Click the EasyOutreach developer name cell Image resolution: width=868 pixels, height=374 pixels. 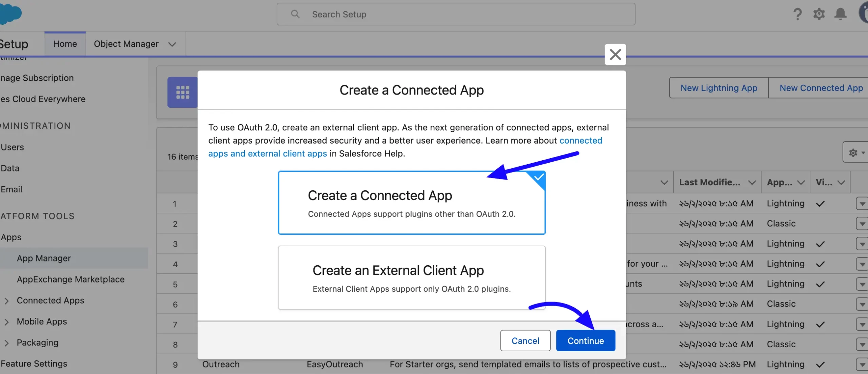tap(335, 364)
